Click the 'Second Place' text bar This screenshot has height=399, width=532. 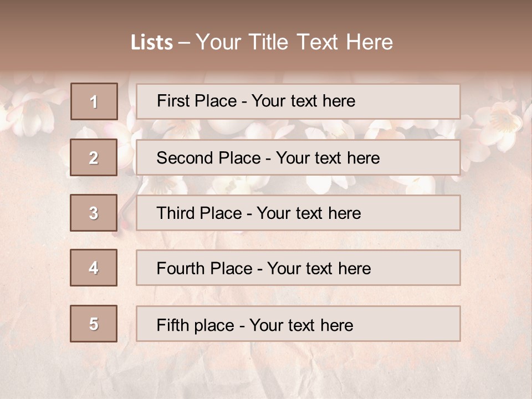point(298,157)
